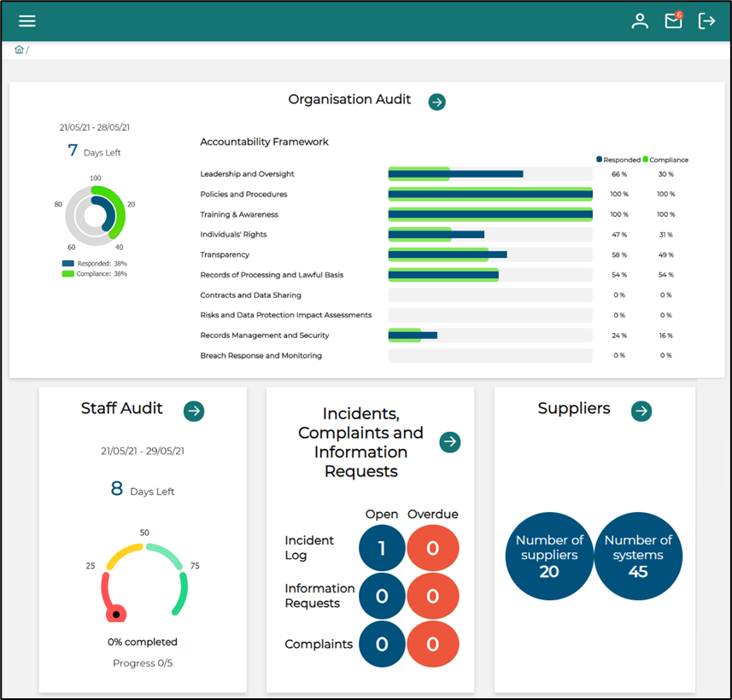The height and width of the screenshot is (700, 732).
Task: Click the logout icon
Action: [x=707, y=20]
